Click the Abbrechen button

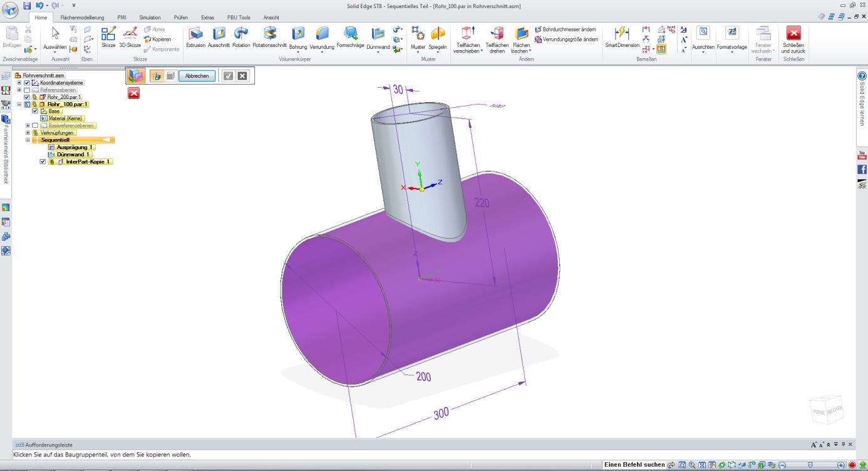pos(197,76)
